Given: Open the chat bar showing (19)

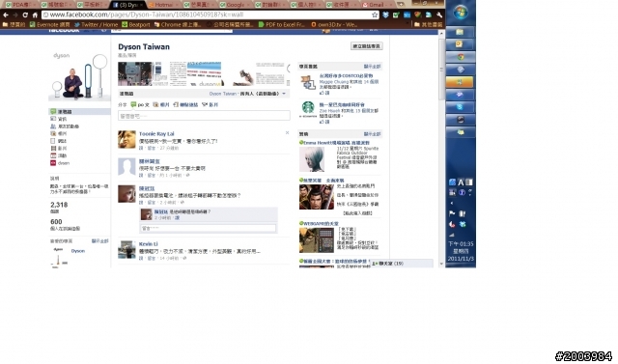Looking at the screenshot, I should pyautogui.click(x=402, y=264).
